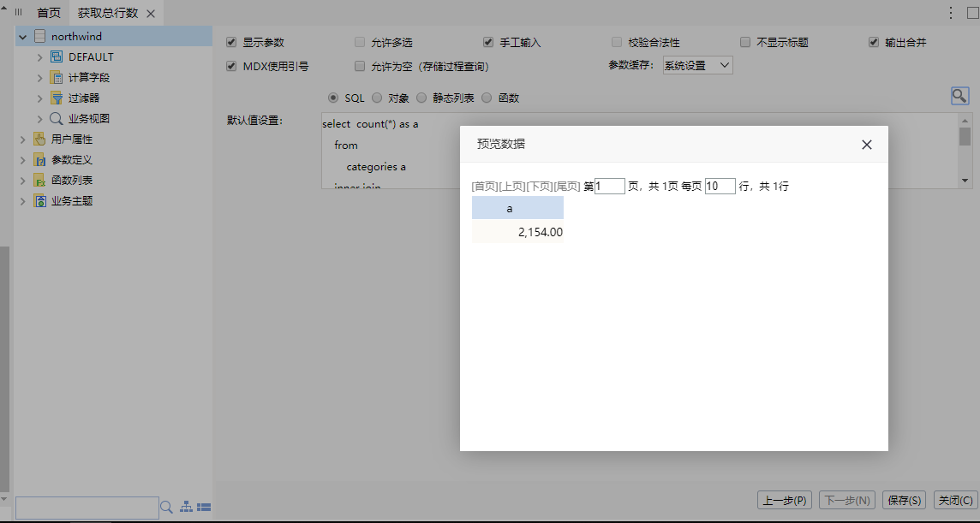Click the 用户属性 hand icon

(x=40, y=140)
